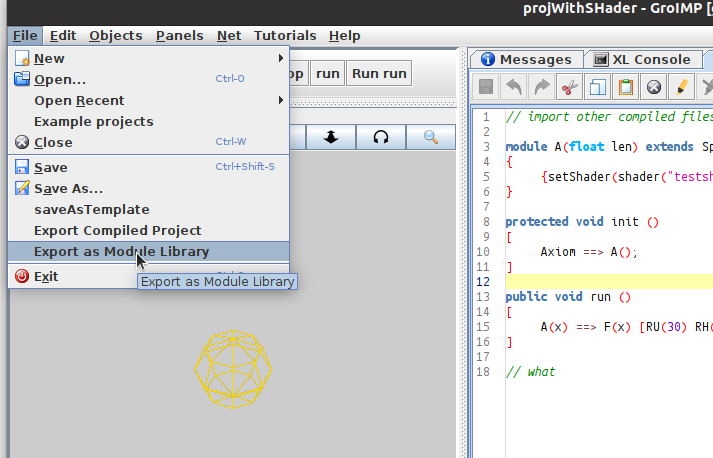Image resolution: width=713 pixels, height=458 pixels.
Task: Click the move/dolly arrows icon in 3D view
Action: coord(330,137)
